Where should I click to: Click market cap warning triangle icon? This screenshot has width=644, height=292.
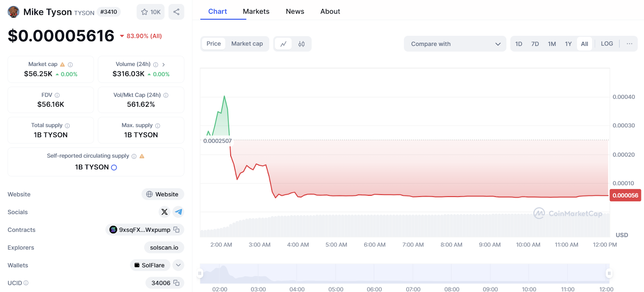pos(62,64)
